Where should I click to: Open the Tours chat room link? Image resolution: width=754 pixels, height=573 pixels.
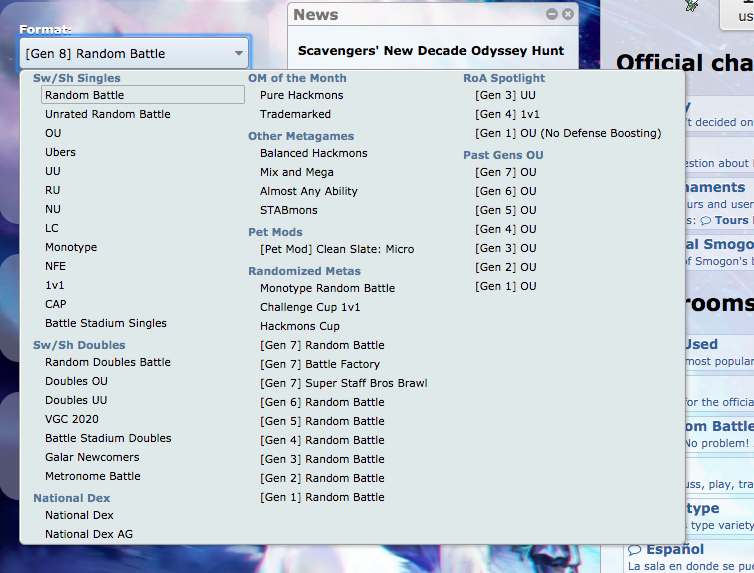[x=727, y=220]
